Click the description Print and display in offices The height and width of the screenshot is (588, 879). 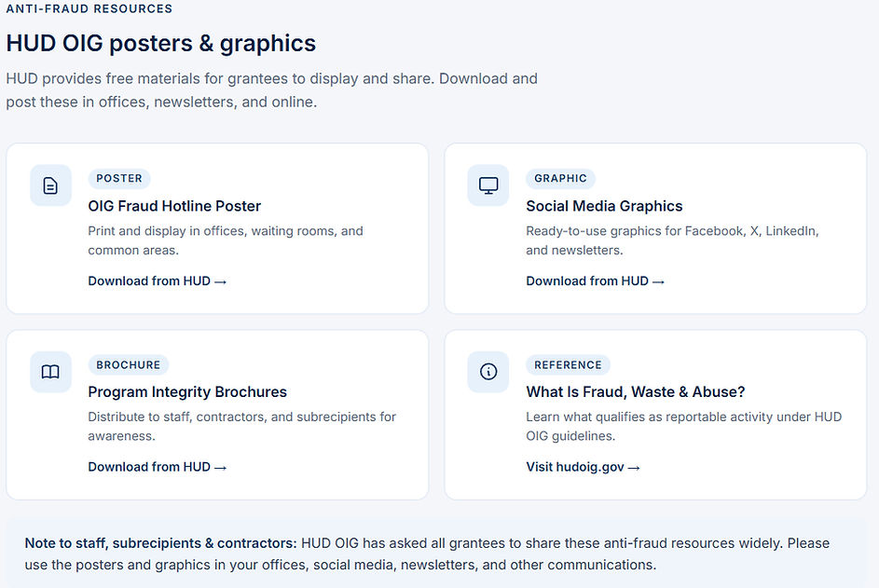226,240
